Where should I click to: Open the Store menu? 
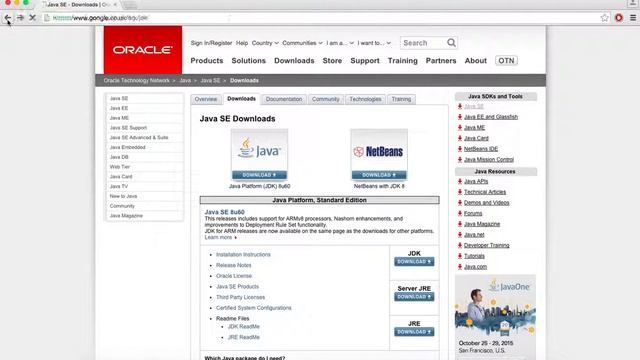pyautogui.click(x=332, y=60)
